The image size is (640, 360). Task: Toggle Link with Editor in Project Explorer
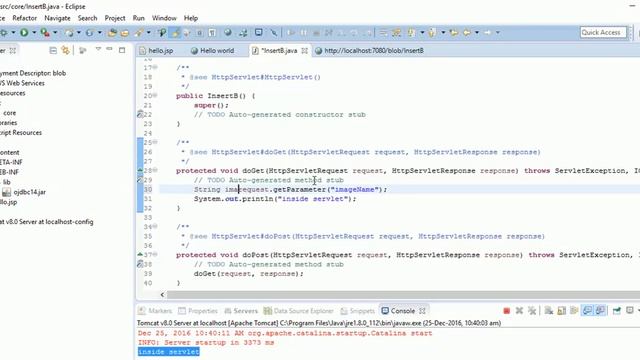[65, 50]
